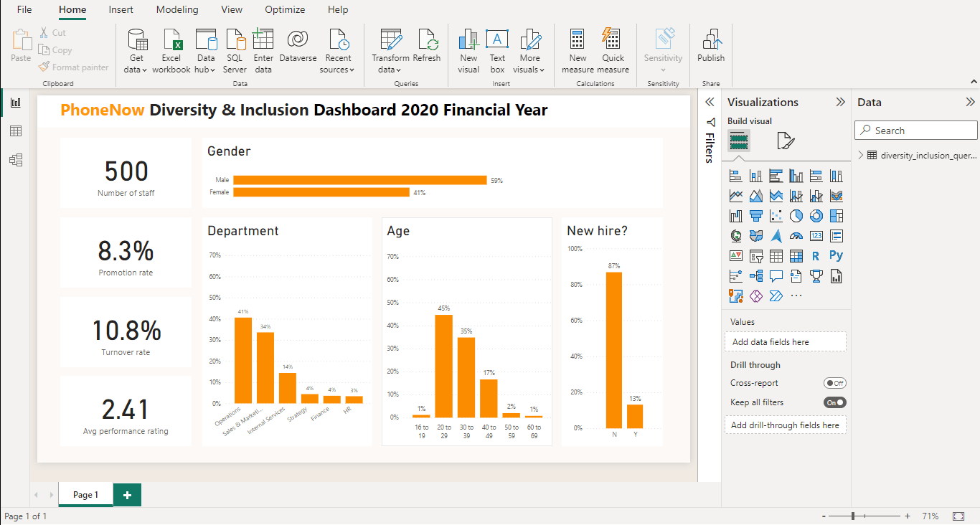Select the Page 1 tab
This screenshot has height=525, width=980.
[x=85, y=495]
